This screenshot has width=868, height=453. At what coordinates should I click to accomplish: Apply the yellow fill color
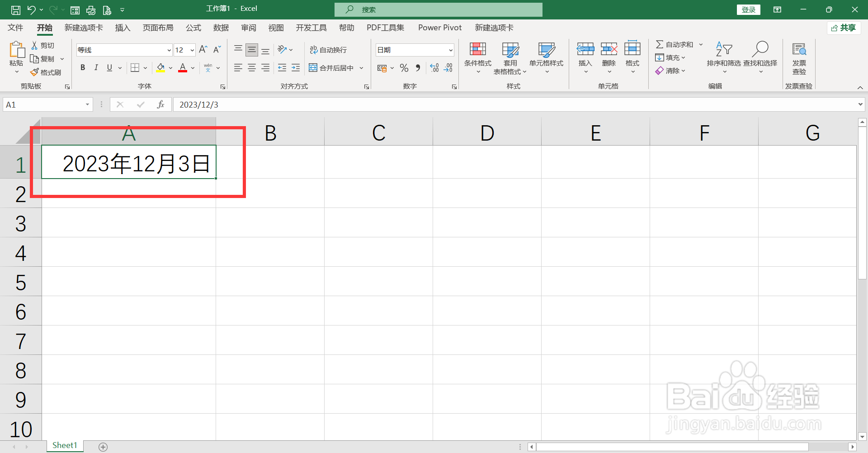160,68
